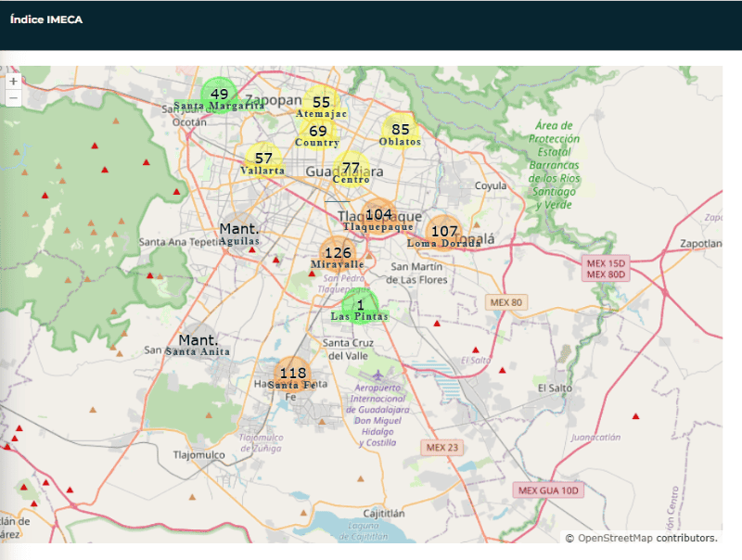Click the Loma Dorada station marker showing 107

pos(444,232)
